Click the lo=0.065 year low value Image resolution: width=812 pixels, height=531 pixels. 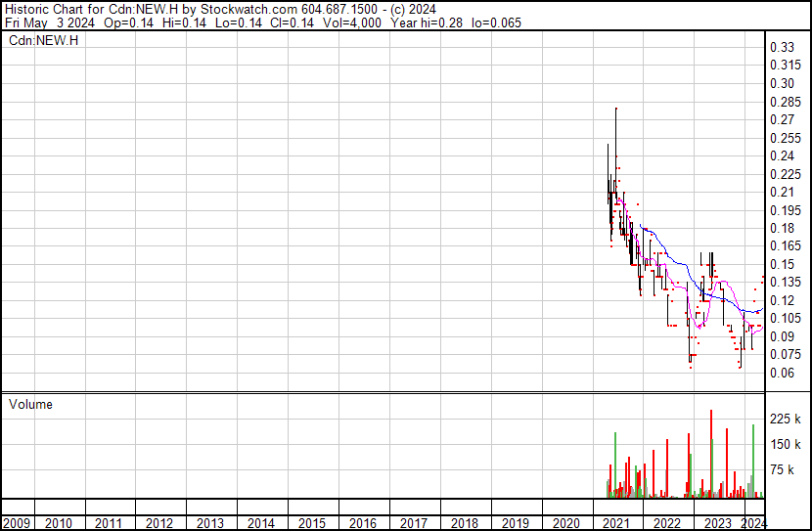point(496,22)
